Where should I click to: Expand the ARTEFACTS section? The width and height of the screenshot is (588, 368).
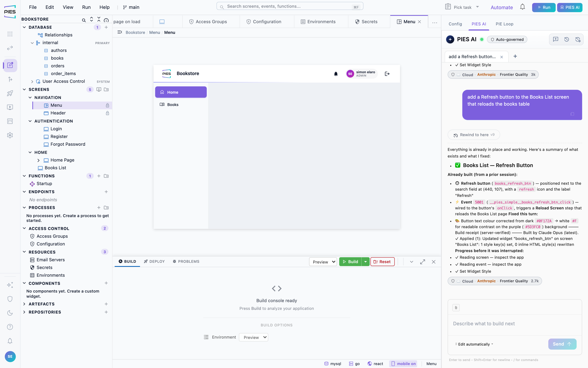(24, 304)
